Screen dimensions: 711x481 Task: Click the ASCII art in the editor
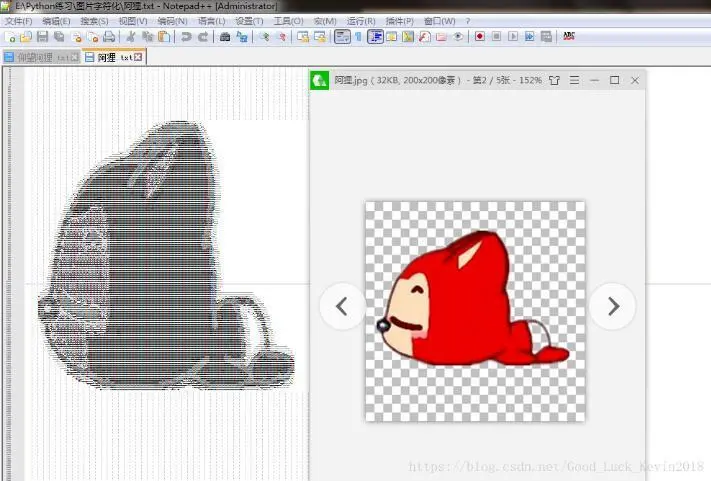167,255
